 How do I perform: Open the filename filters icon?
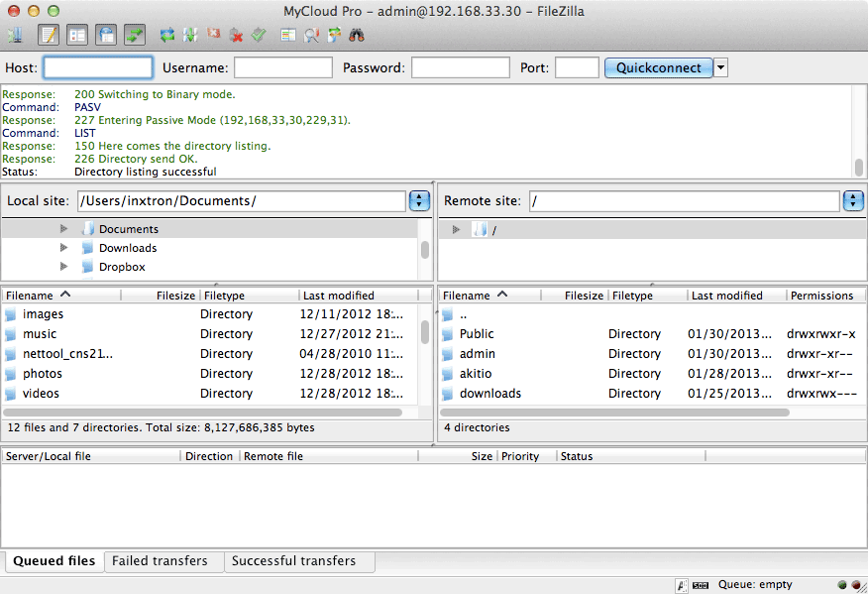(288, 36)
